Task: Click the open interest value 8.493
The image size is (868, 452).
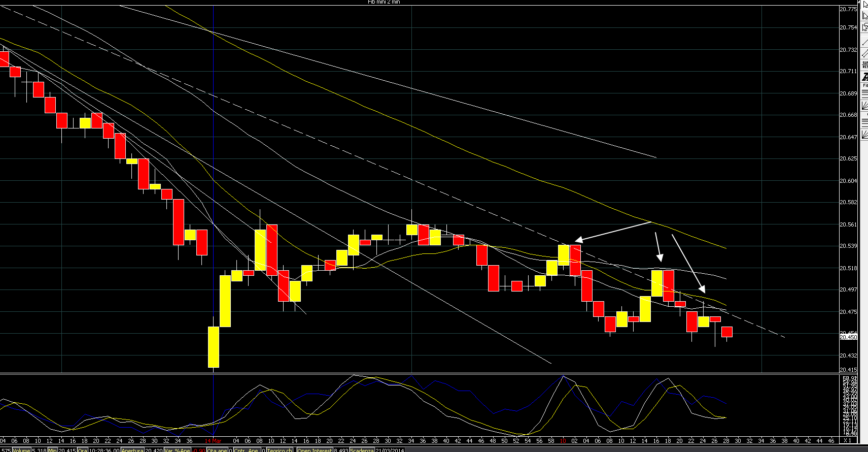Action: tap(341, 450)
